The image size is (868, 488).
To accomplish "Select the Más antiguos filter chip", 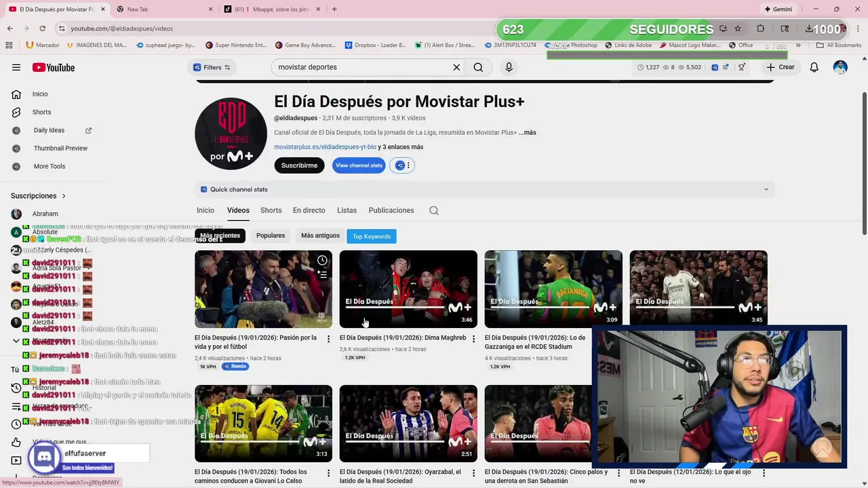I will tap(320, 236).
